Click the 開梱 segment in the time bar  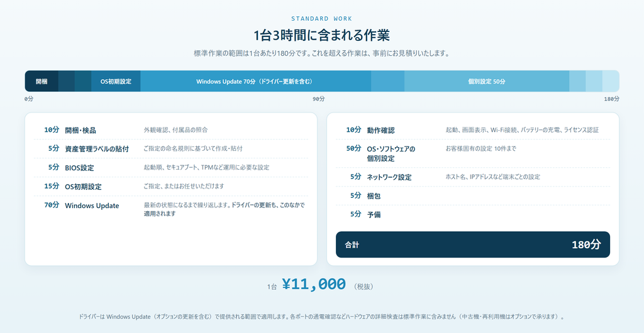point(42,81)
